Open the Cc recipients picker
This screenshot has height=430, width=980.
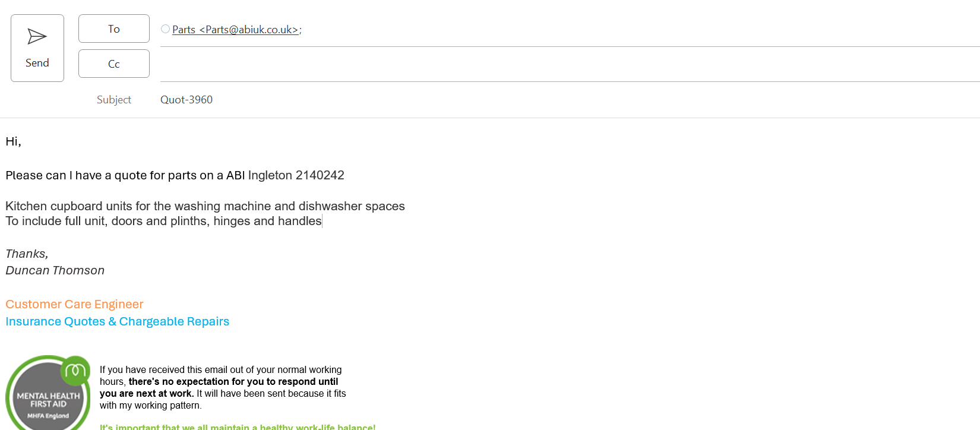tap(114, 64)
